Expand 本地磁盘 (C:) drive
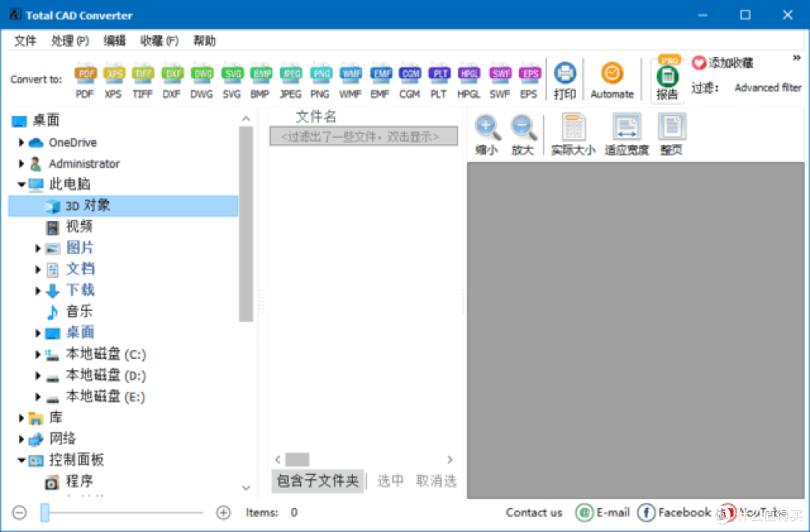The height and width of the screenshot is (532, 810). tap(37, 354)
